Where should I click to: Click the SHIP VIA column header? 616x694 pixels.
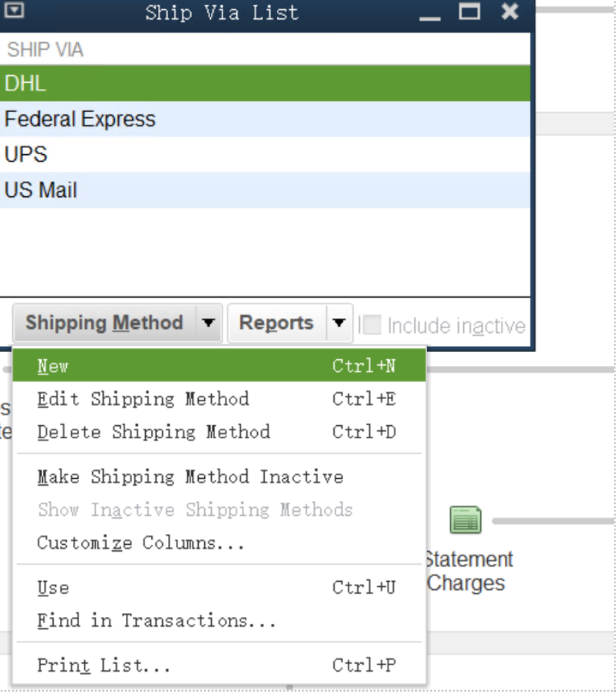[x=45, y=50]
